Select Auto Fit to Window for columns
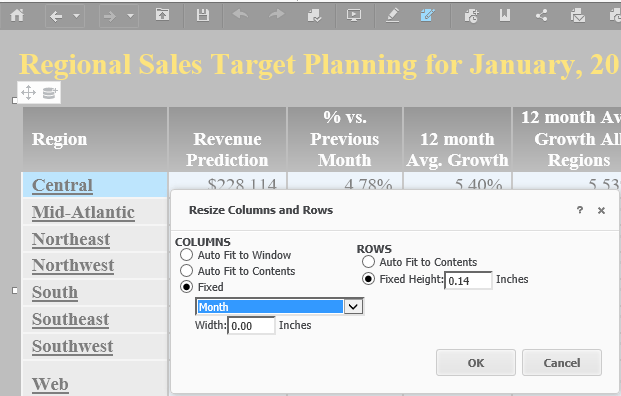Viewport: 621px width, 396px height. coord(187,255)
